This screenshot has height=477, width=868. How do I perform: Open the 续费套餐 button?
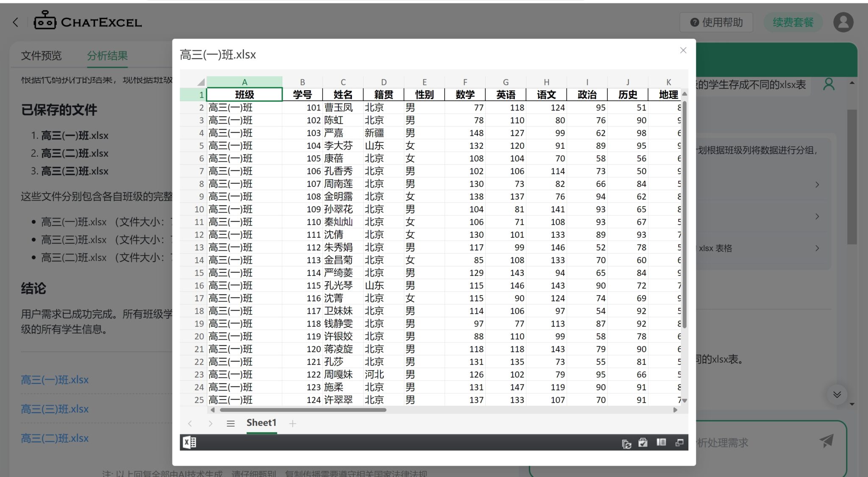[x=793, y=22]
